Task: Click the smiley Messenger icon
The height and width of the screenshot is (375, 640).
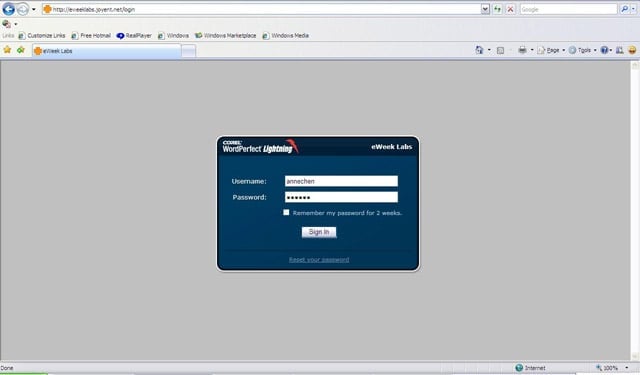Action: [632, 50]
